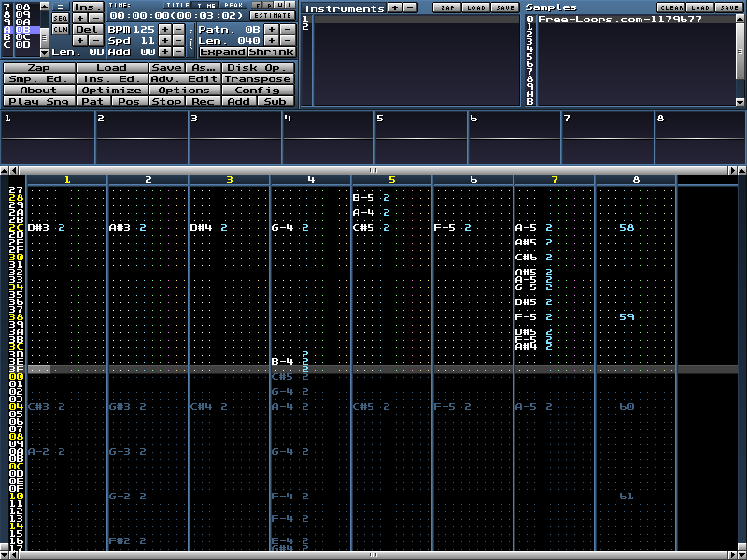Click Pos to play from position
The width and height of the screenshot is (747, 560).
tap(130, 102)
